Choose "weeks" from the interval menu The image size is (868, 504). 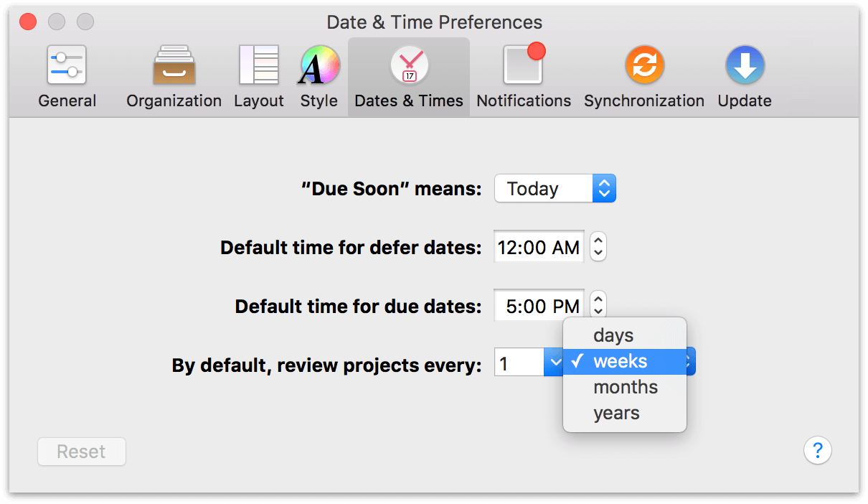point(625,361)
